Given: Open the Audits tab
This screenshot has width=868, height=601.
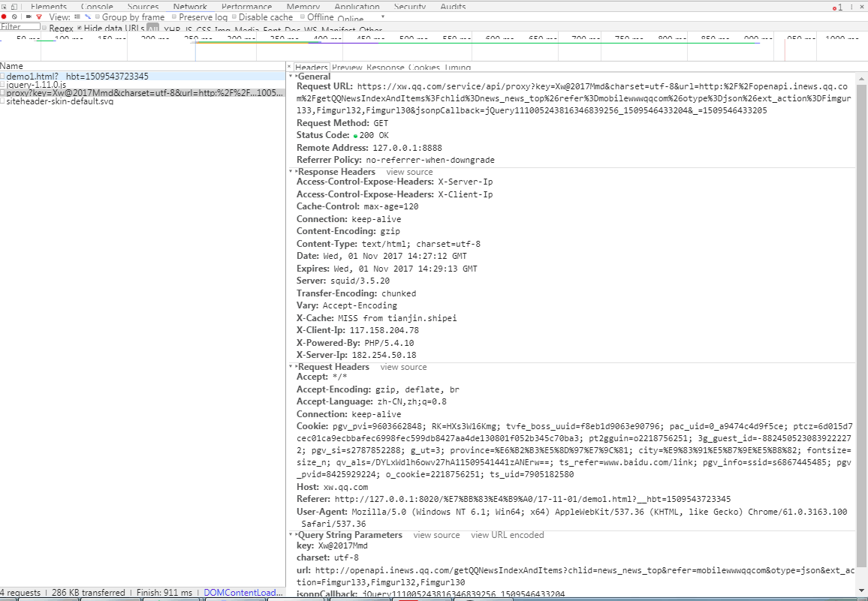Looking at the screenshot, I should pyautogui.click(x=453, y=7).
